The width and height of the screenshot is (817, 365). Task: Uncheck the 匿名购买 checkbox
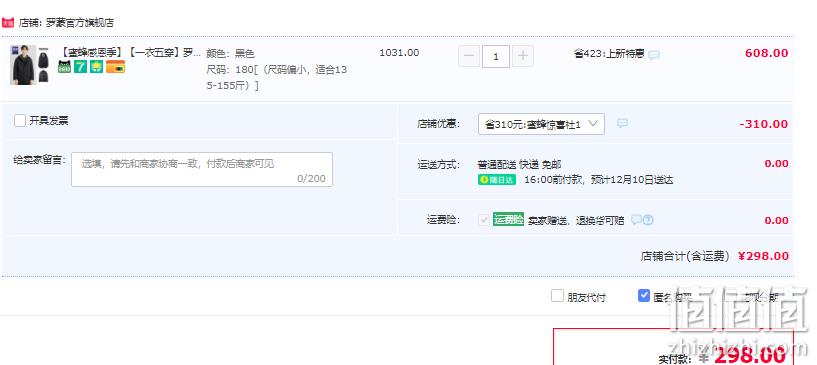pyautogui.click(x=644, y=296)
